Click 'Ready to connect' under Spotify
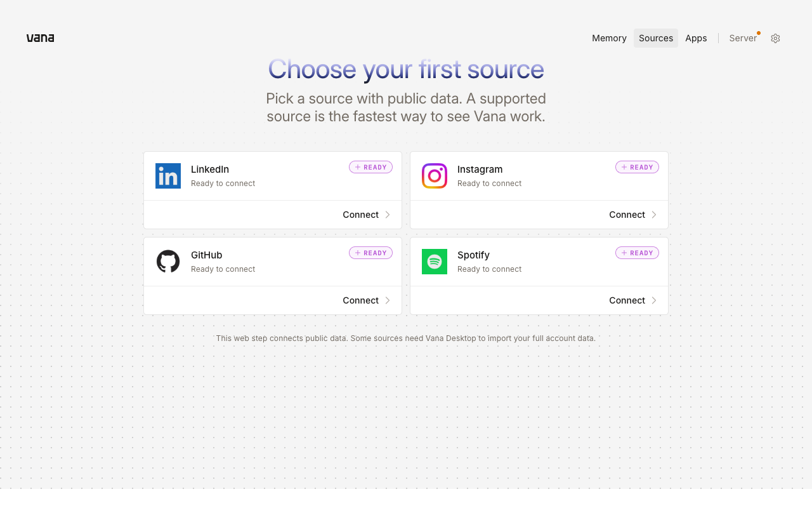Viewport: 812px width, 508px height. (489, 269)
